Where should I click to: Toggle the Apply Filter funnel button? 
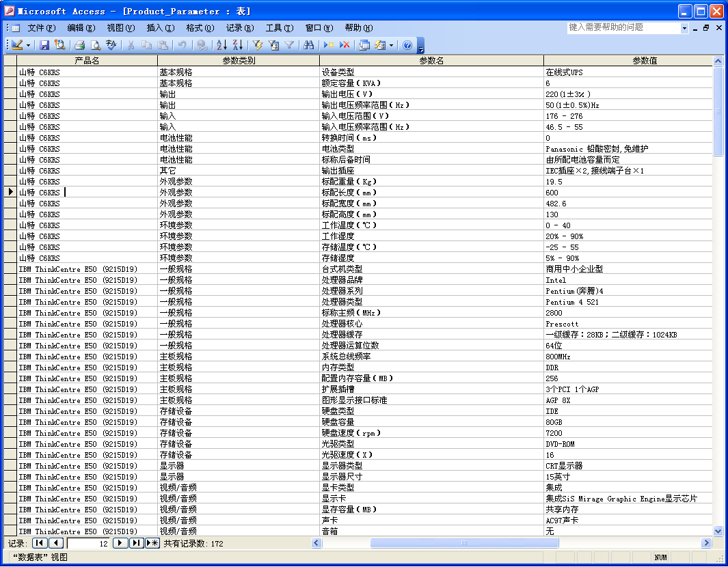289,45
